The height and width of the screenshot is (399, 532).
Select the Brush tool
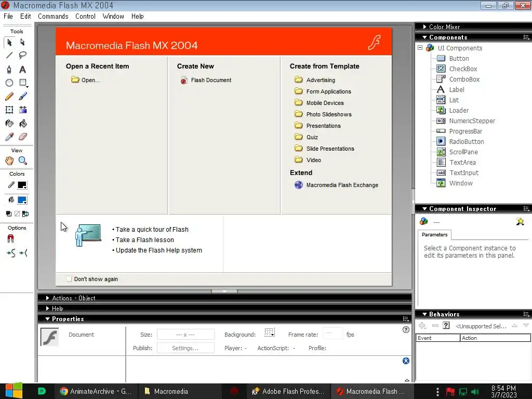coord(23,96)
